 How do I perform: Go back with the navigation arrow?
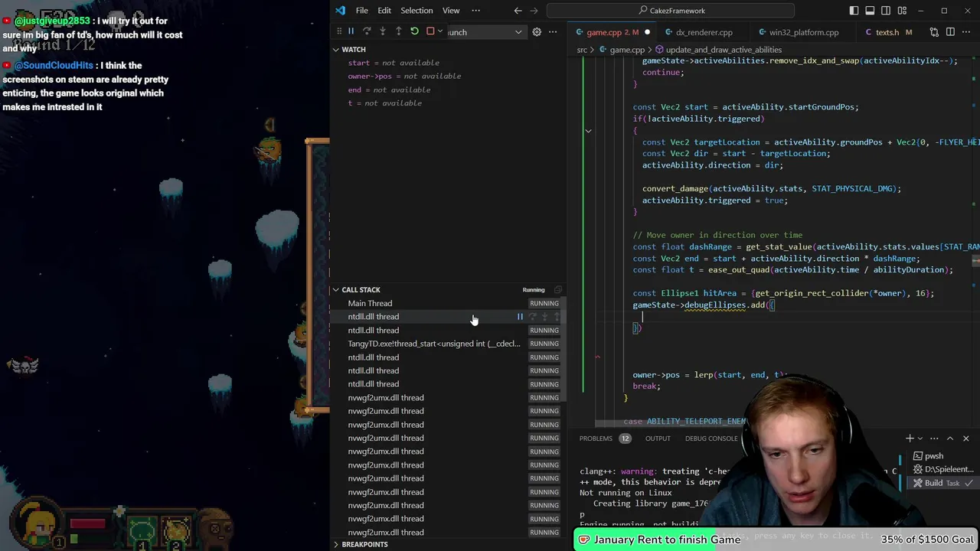518,11
